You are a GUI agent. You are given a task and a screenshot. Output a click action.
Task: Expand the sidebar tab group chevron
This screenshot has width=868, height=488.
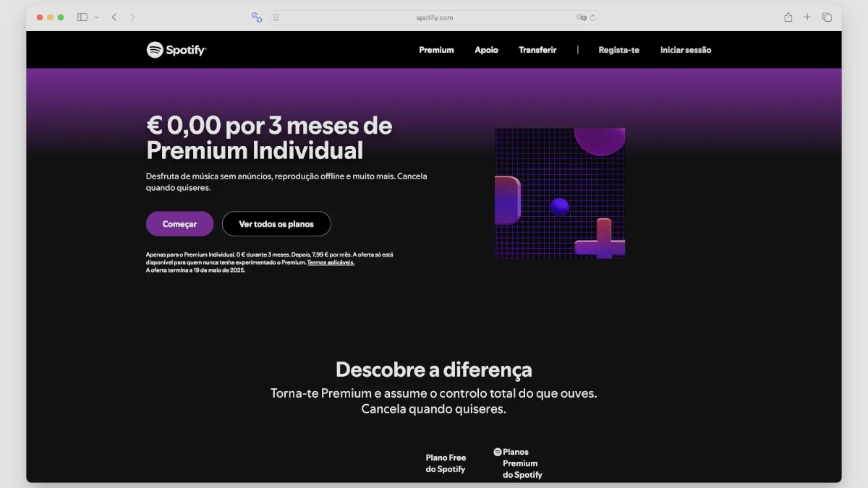tap(96, 17)
